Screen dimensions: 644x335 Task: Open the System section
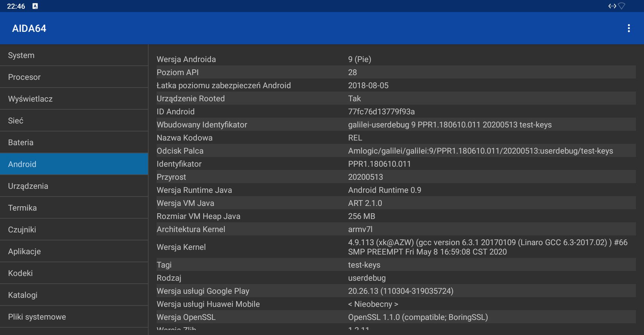[x=74, y=55]
